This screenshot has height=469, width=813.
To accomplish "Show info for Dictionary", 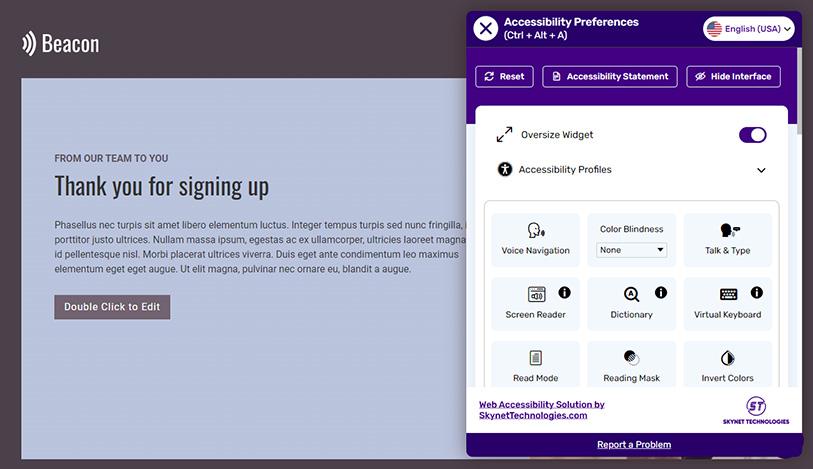I will [661, 293].
